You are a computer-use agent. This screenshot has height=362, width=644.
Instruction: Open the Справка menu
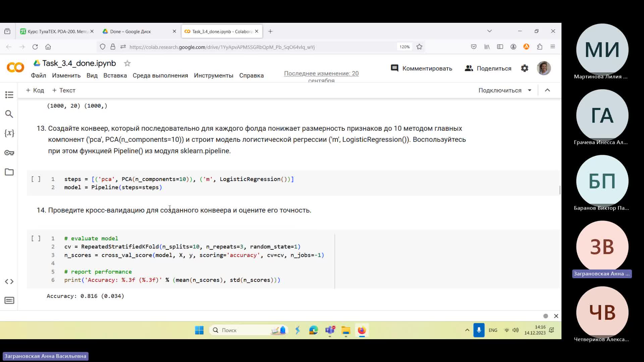click(x=252, y=75)
